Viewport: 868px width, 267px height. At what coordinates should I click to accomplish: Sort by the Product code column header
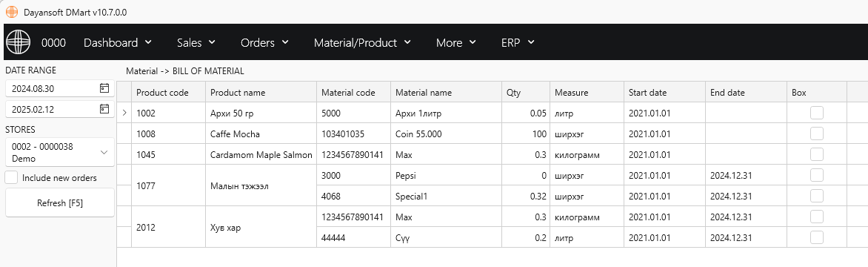coord(168,93)
